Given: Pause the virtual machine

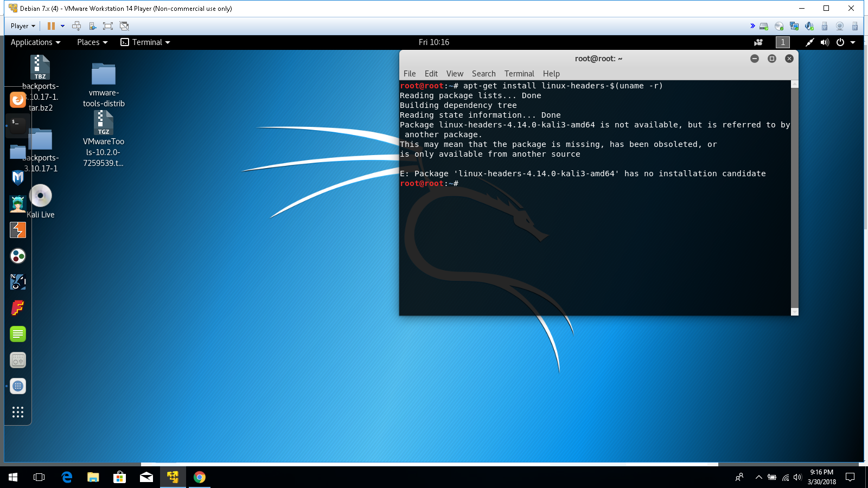Looking at the screenshot, I should 51,26.
